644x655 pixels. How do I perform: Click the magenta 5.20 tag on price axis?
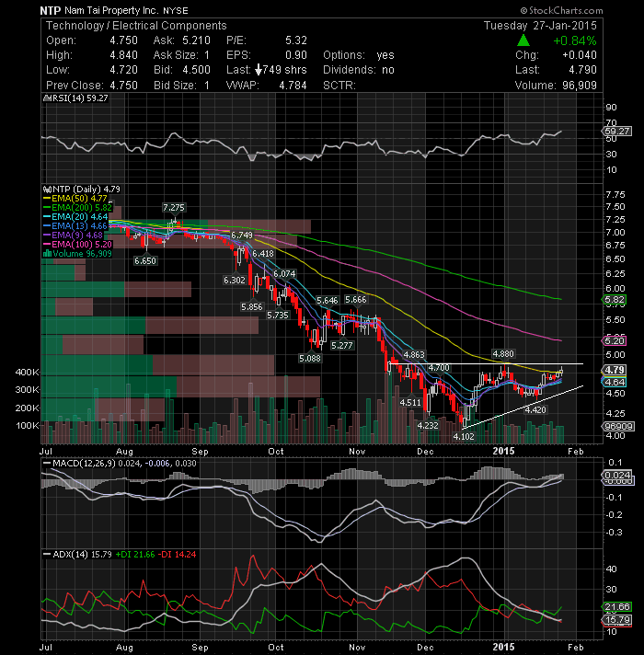point(615,341)
